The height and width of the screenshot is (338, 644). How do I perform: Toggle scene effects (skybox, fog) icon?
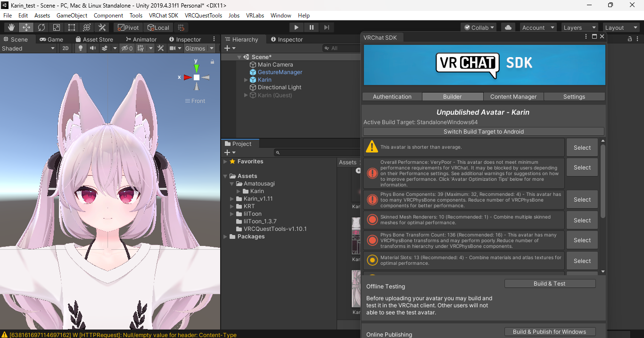point(105,48)
